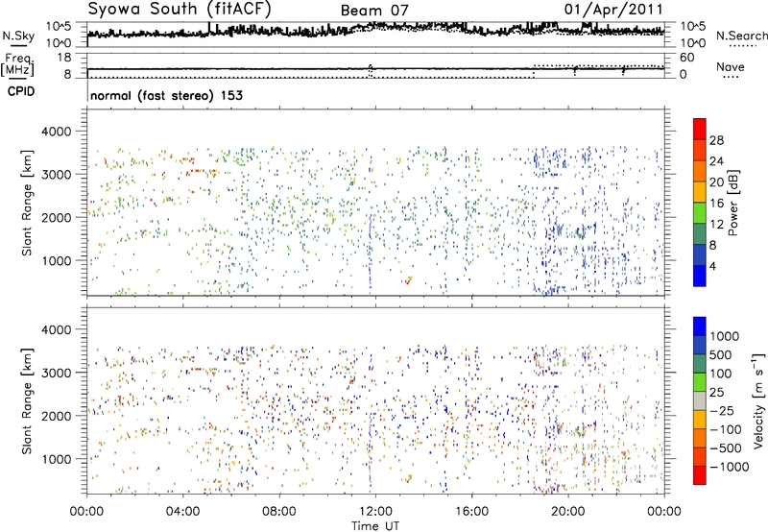Click the "Slant Range [km]" label of the velocity panel
Viewport: 768px width, 532px height.
[27, 400]
